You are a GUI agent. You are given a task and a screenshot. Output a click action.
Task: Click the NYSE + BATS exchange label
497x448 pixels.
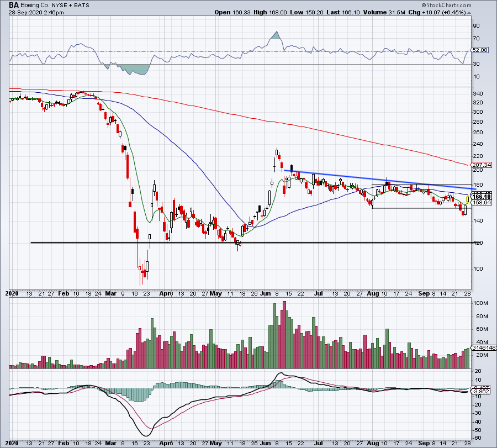coord(70,6)
